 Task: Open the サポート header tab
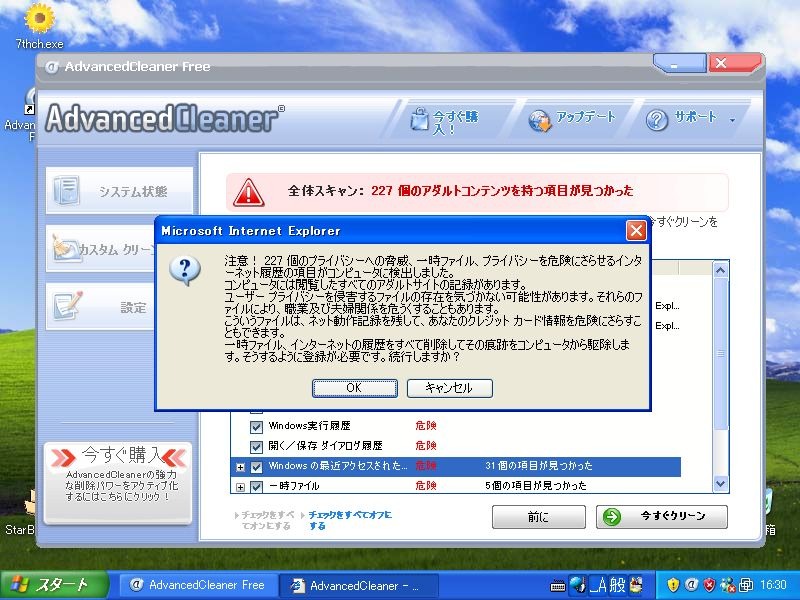coord(689,120)
